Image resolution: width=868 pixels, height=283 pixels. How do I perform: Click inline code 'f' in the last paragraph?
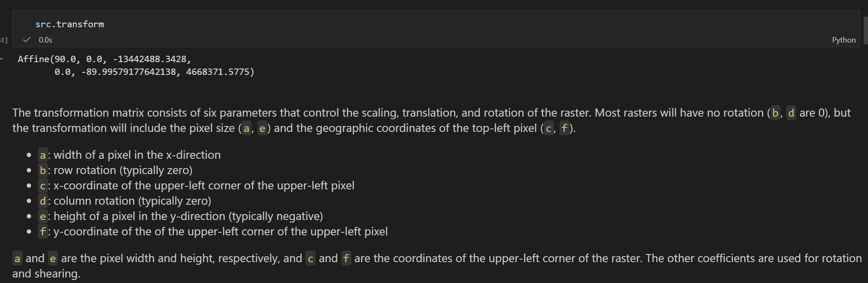(x=346, y=258)
